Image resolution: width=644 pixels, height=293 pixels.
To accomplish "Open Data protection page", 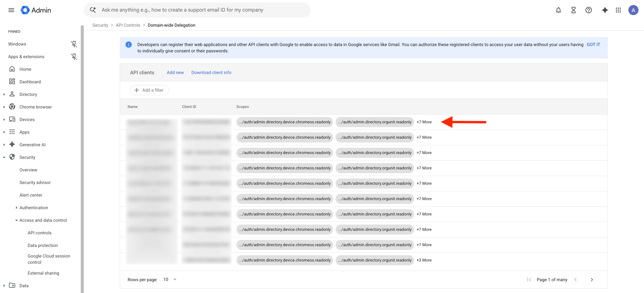I will tap(43, 245).
